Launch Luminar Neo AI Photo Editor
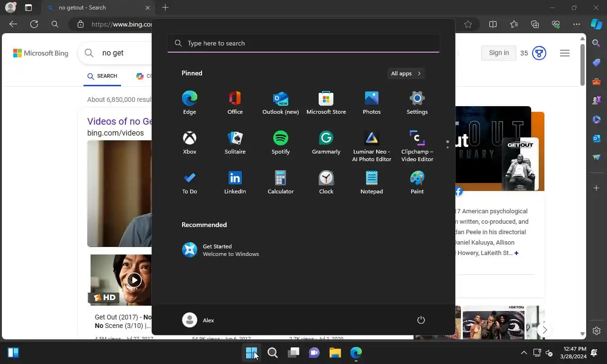The width and height of the screenshot is (607, 364). 371,146
